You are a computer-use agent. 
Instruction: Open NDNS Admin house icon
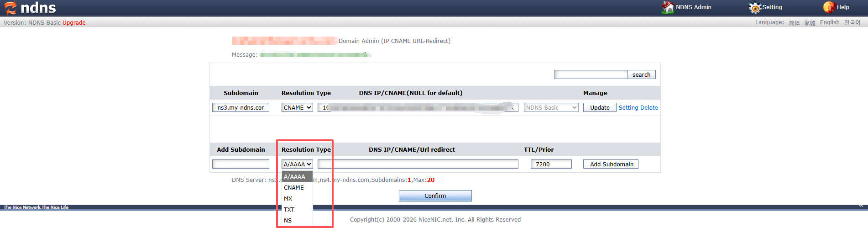(668, 7)
